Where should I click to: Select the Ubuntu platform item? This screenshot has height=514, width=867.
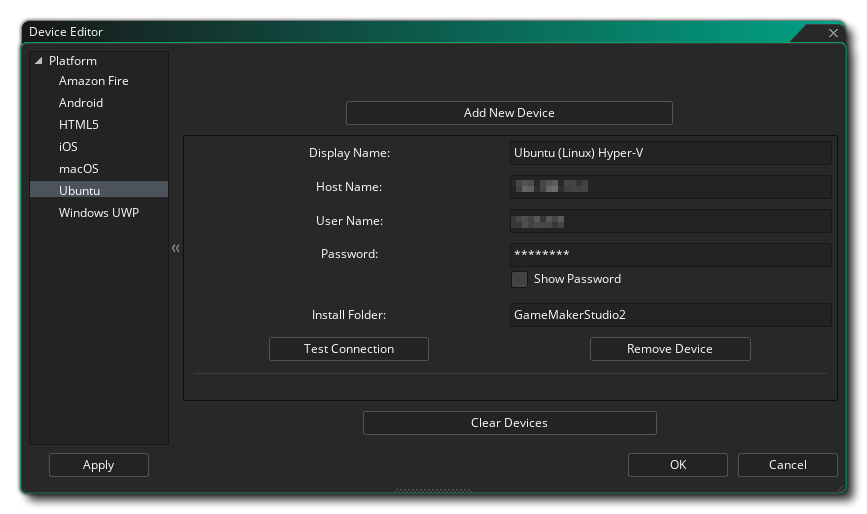point(80,190)
